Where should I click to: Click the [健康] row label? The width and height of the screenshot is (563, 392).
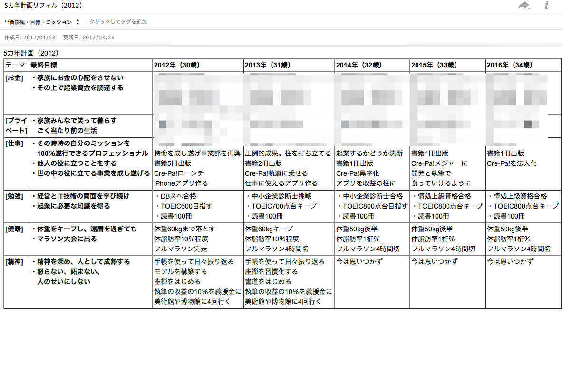[14, 229]
